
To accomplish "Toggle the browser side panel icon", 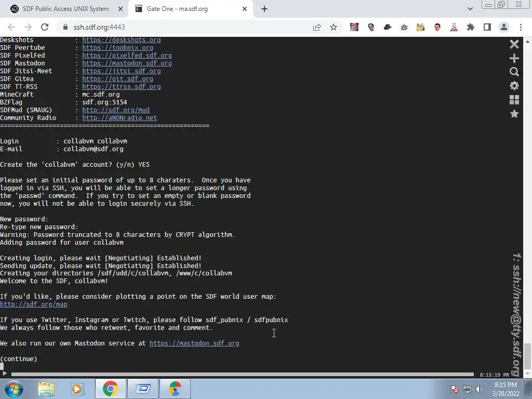I will (487, 27).
